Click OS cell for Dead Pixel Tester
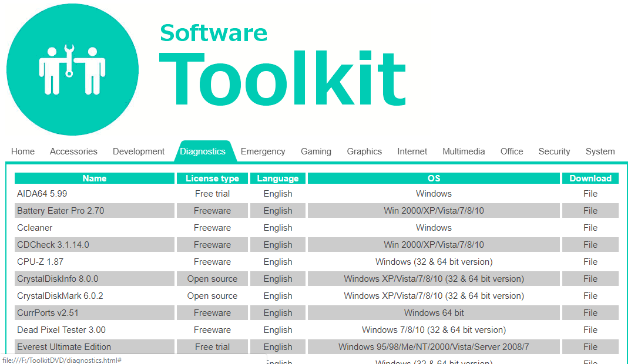Viewport: 631px width, 364px height. click(434, 330)
